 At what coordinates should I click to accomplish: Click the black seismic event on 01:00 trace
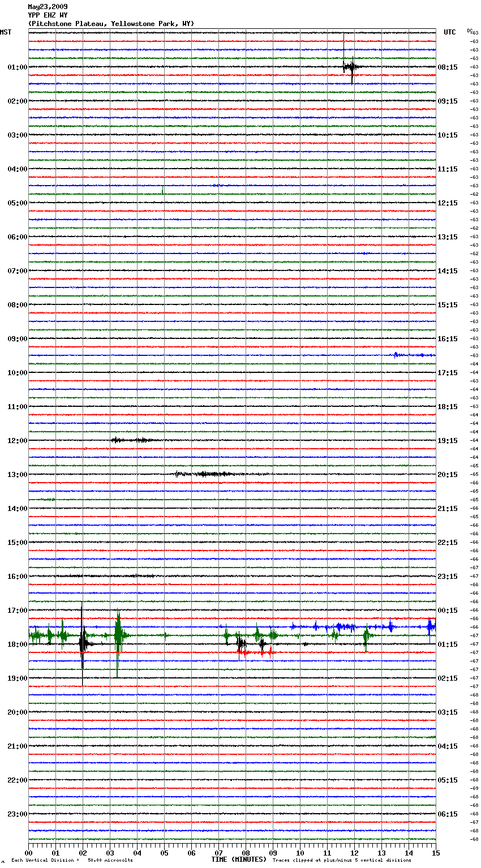[350, 67]
